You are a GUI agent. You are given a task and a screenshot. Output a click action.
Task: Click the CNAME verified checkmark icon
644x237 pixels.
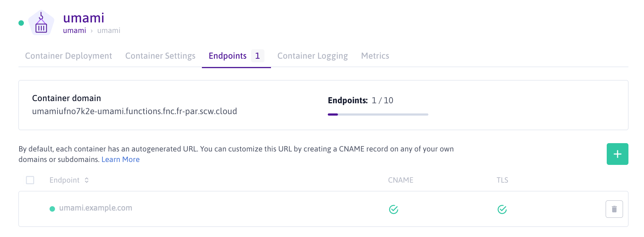393,209
